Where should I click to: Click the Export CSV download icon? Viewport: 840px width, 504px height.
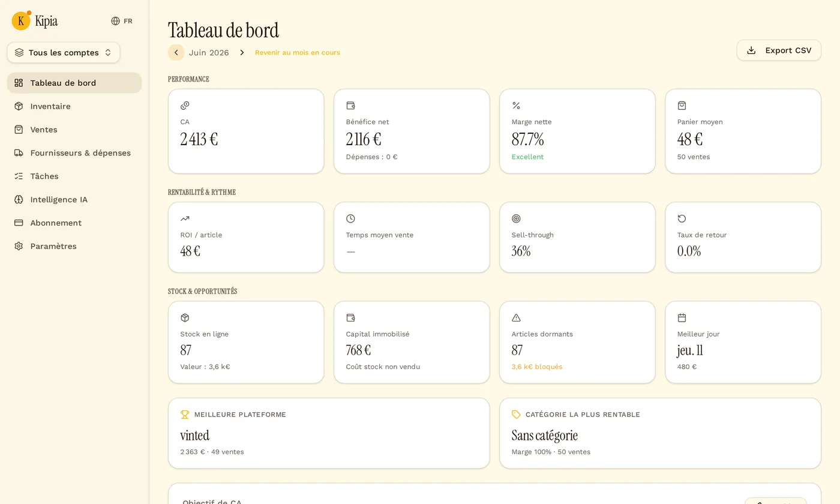751,50
